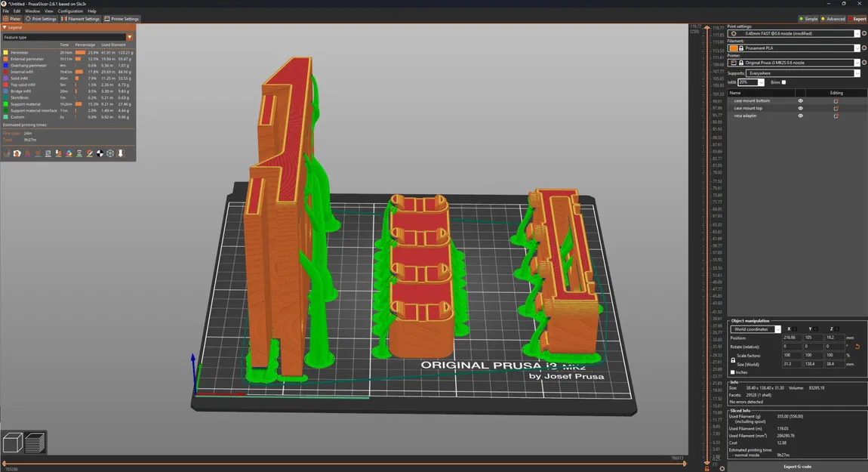Click vertical layer slider top handle

[x=707, y=28]
